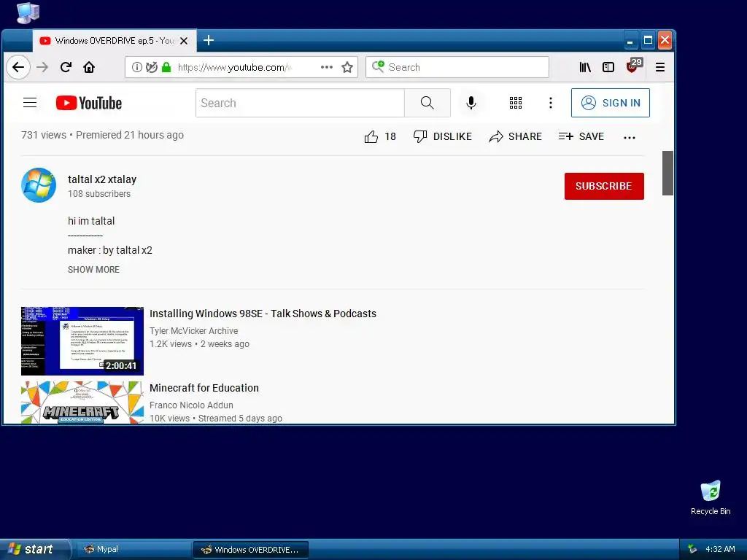Click the SIGN IN button

click(611, 103)
